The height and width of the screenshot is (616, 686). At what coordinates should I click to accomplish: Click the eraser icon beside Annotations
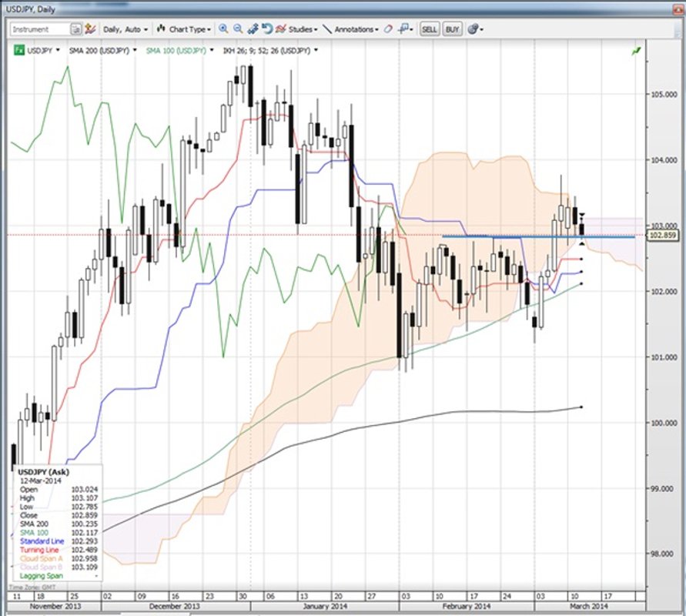point(387,28)
